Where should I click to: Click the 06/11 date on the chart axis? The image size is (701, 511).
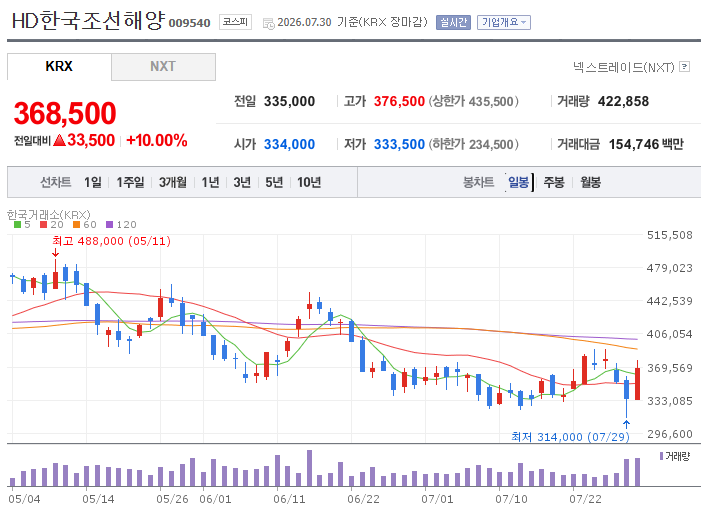point(289,499)
